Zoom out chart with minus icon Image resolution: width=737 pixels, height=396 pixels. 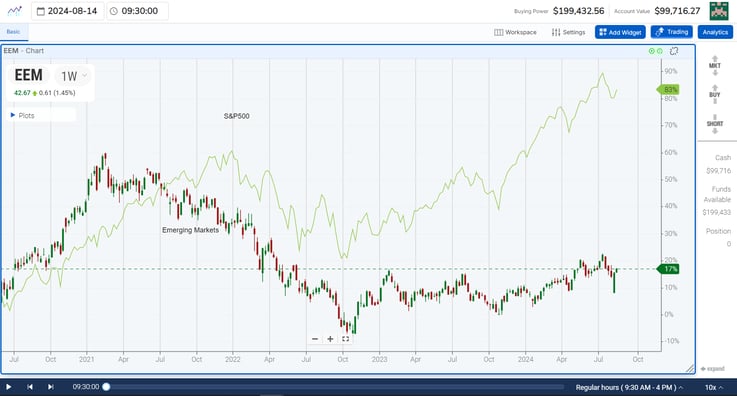(x=315, y=339)
